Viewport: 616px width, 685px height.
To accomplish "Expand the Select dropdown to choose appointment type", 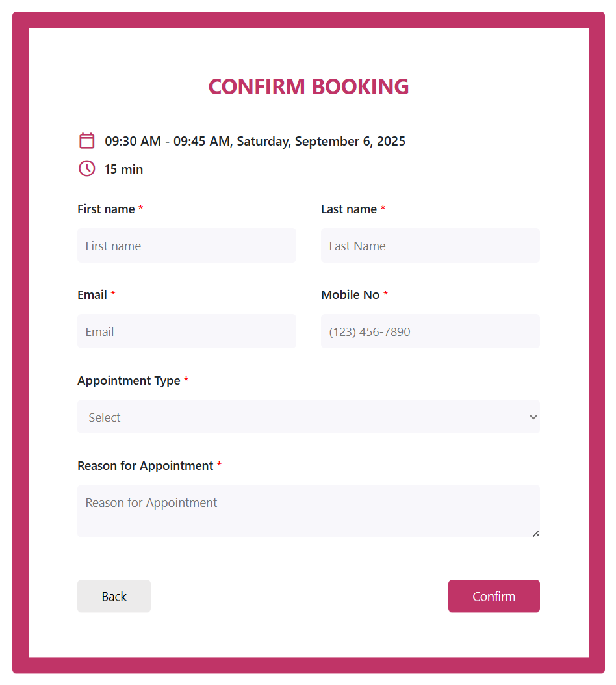I will (x=309, y=417).
